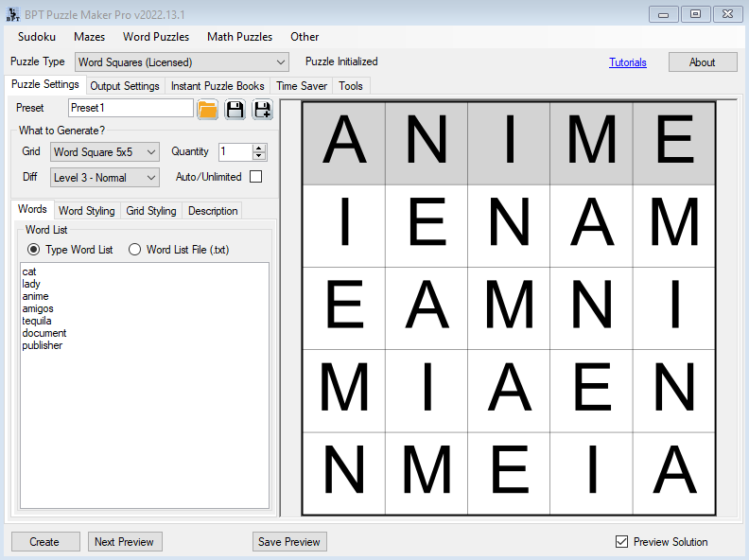Increase Quantity with the up arrow
Viewport: 749px width, 560px height.
(259, 148)
